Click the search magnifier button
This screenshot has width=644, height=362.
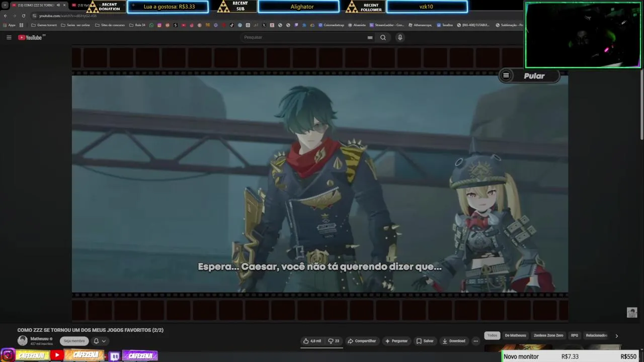(383, 37)
